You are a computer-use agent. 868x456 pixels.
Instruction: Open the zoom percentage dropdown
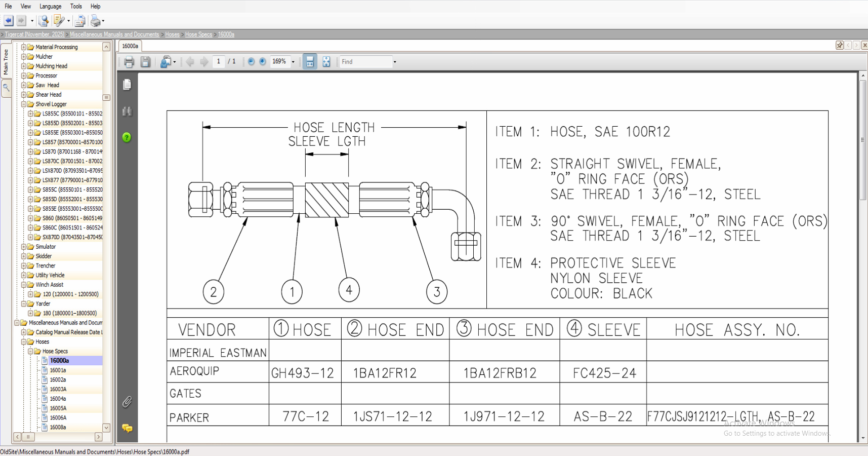[x=293, y=61]
